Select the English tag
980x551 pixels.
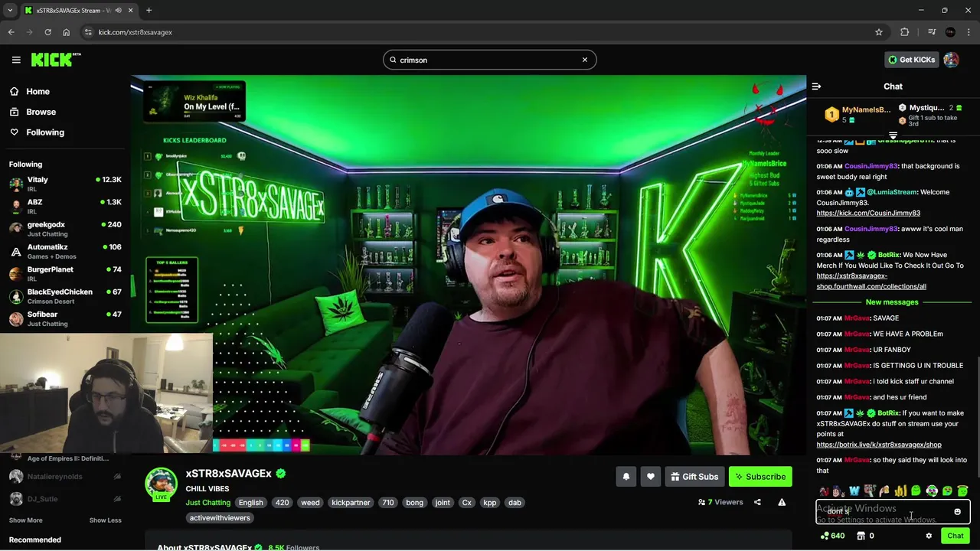point(250,503)
